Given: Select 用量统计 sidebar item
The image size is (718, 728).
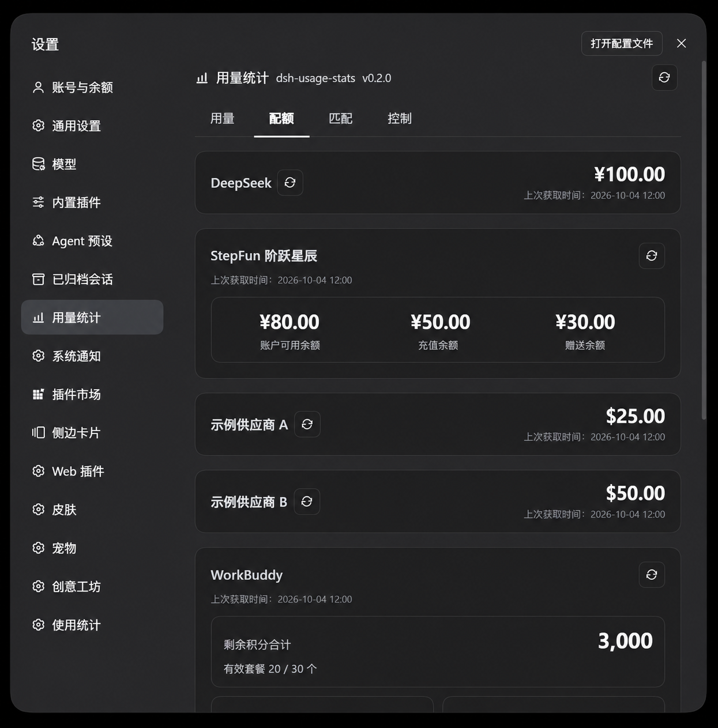Looking at the screenshot, I should [92, 317].
